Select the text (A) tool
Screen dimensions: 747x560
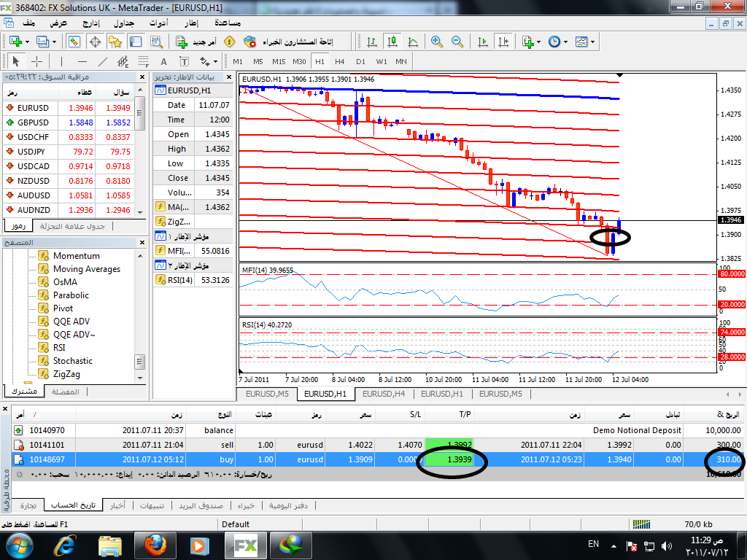(164, 61)
